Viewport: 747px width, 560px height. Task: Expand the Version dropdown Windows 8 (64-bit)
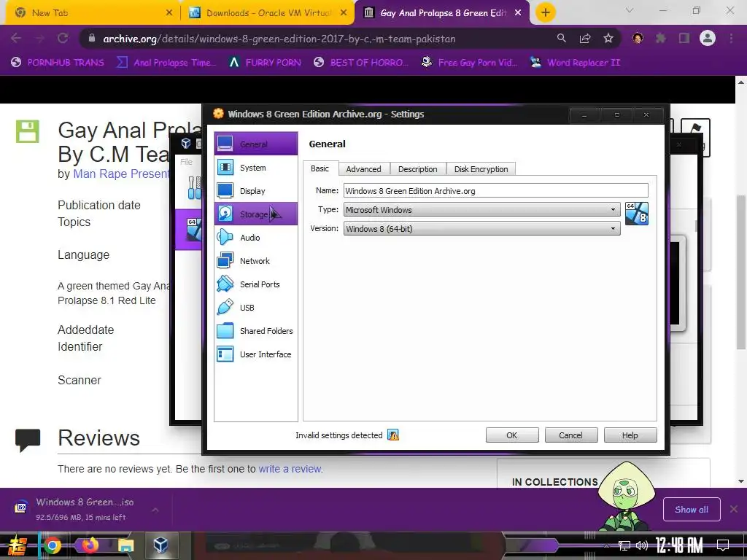click(x=481, y=229)
